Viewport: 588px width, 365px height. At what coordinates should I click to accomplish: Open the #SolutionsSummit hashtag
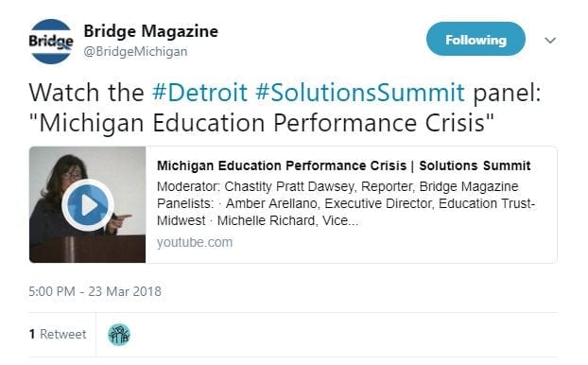coord(360,93)
